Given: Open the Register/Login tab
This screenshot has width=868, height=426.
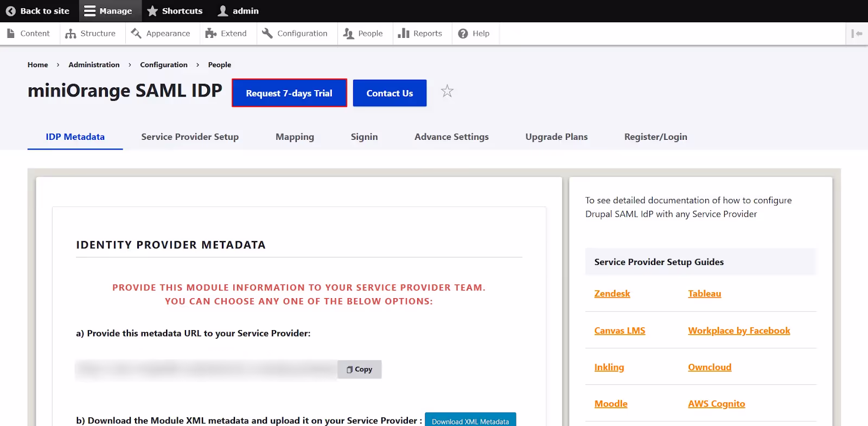Looking at the screenshot, I should (655, 137).
